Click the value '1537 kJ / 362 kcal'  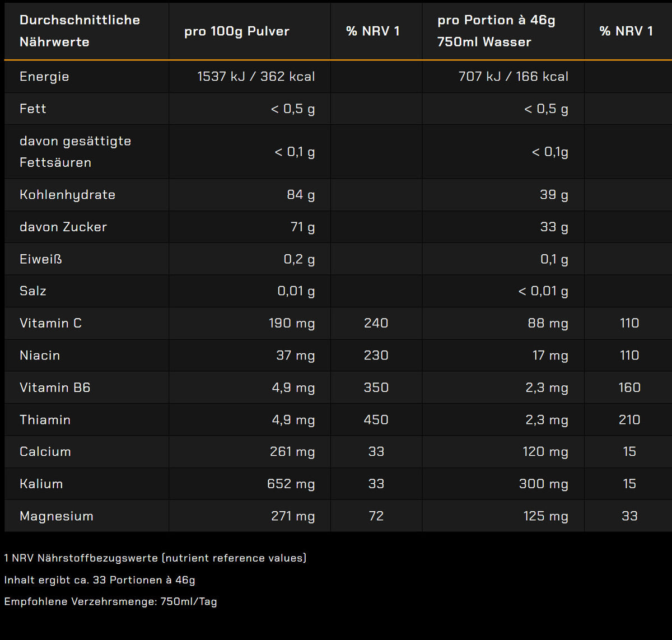(x=256, y=77)
